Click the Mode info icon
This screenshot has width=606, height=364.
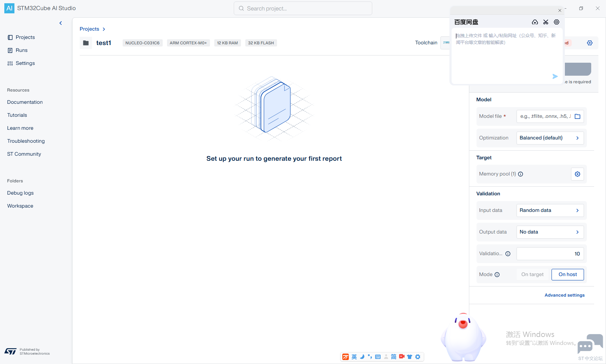(497, 275)
